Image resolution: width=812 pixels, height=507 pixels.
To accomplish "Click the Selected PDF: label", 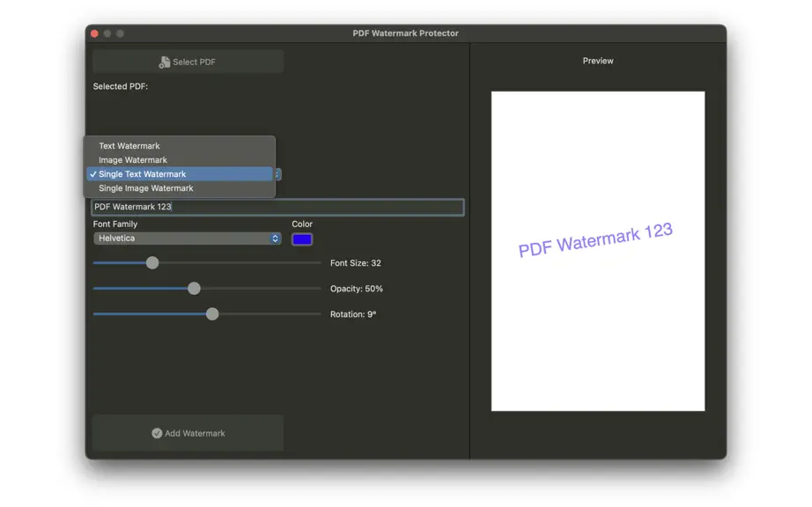I will coord(121,86).
